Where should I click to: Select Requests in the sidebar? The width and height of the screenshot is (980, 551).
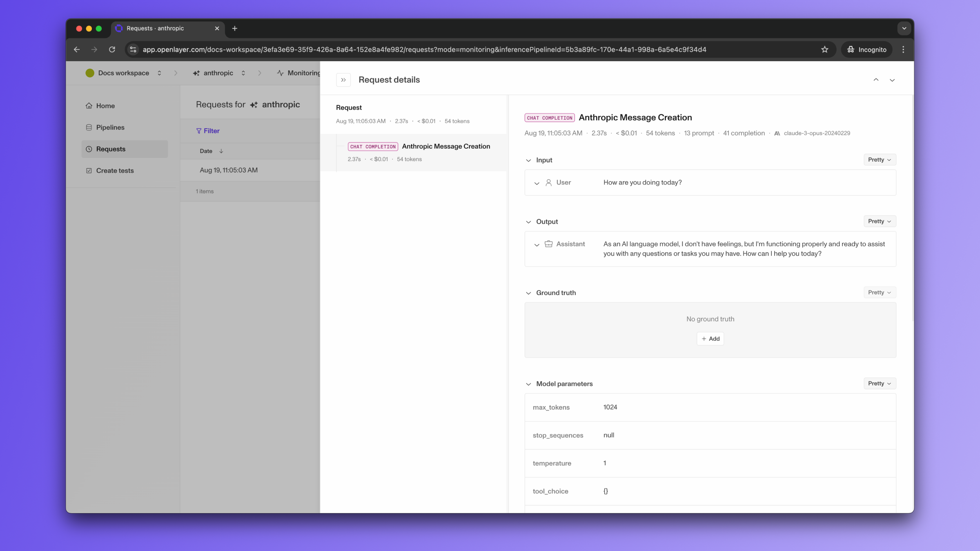click(x=125, y=149)
